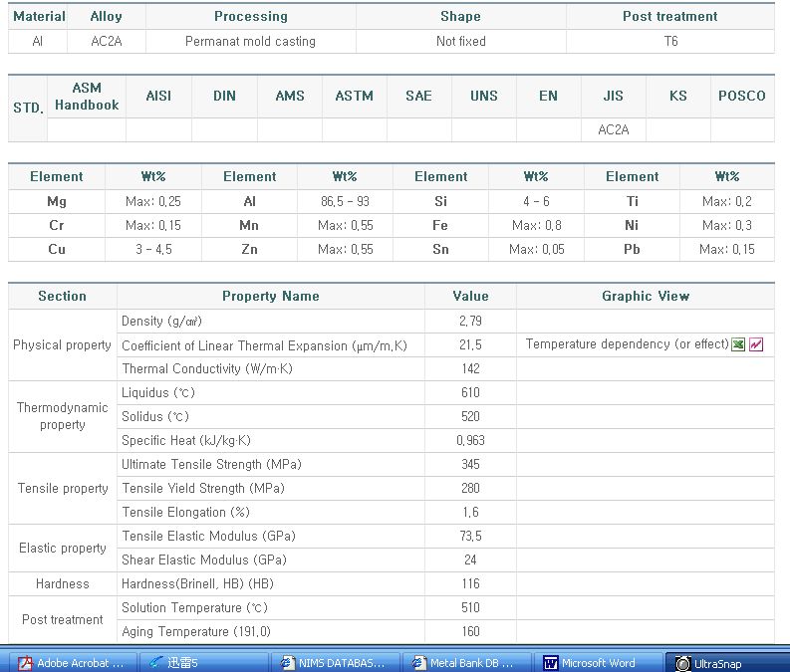Click the Thermal Conductivity value 142
The height and width of the screenshot is (672, 790).
pyautogui.click(x=470, y=369)
